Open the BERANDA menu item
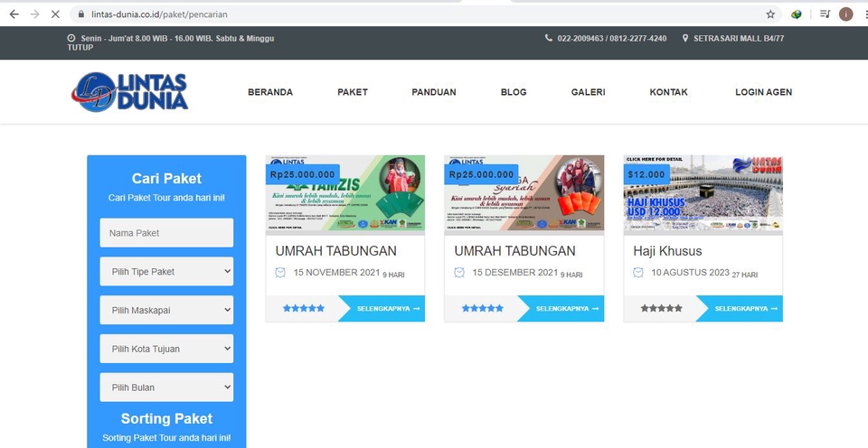 270,92
